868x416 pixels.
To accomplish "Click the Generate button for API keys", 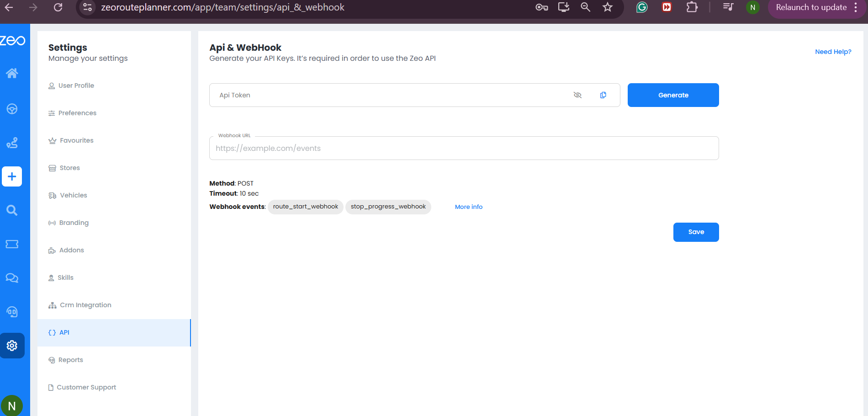I will (x=673, y=95).
